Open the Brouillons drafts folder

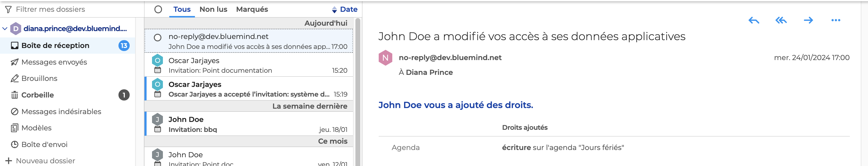click(39, 78)
